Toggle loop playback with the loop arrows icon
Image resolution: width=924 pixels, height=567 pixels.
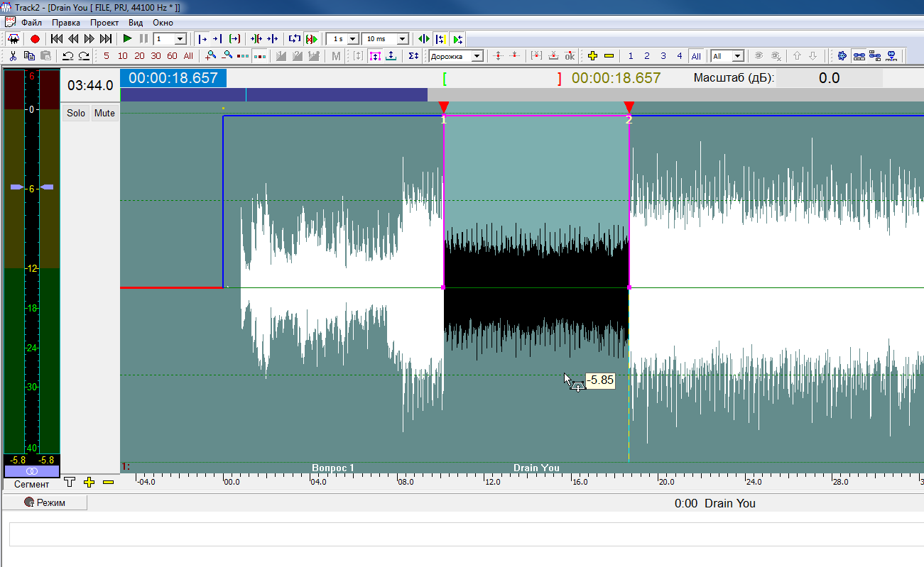click(294, 39)
